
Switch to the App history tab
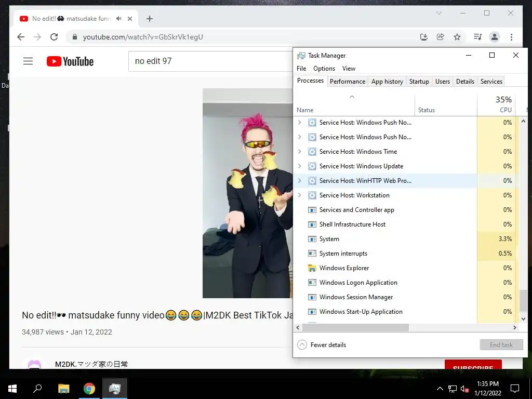(387, 82)
